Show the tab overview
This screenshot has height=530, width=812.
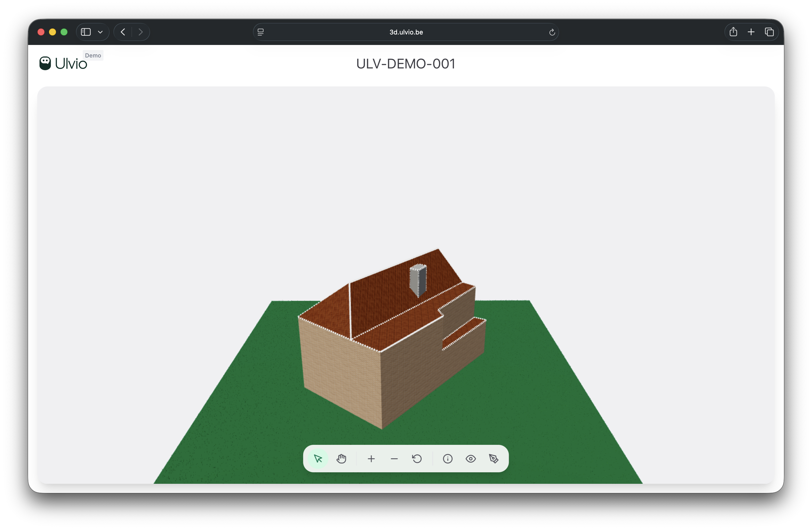(769, 32)
